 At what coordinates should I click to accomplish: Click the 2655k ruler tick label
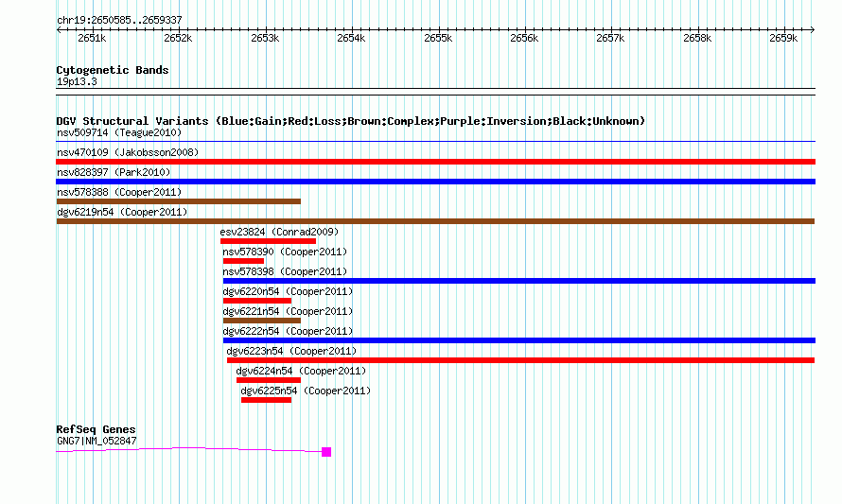[x=438, y=38]
